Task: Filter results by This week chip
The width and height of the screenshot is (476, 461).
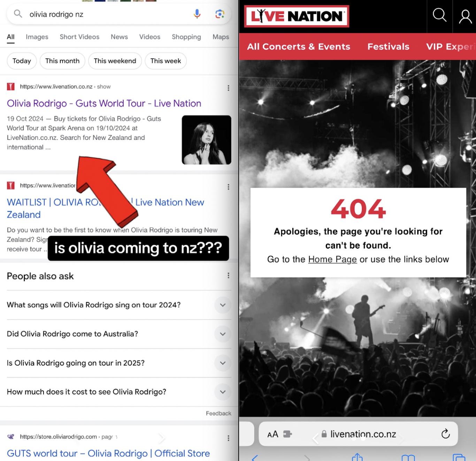Action: coord(166,61)
